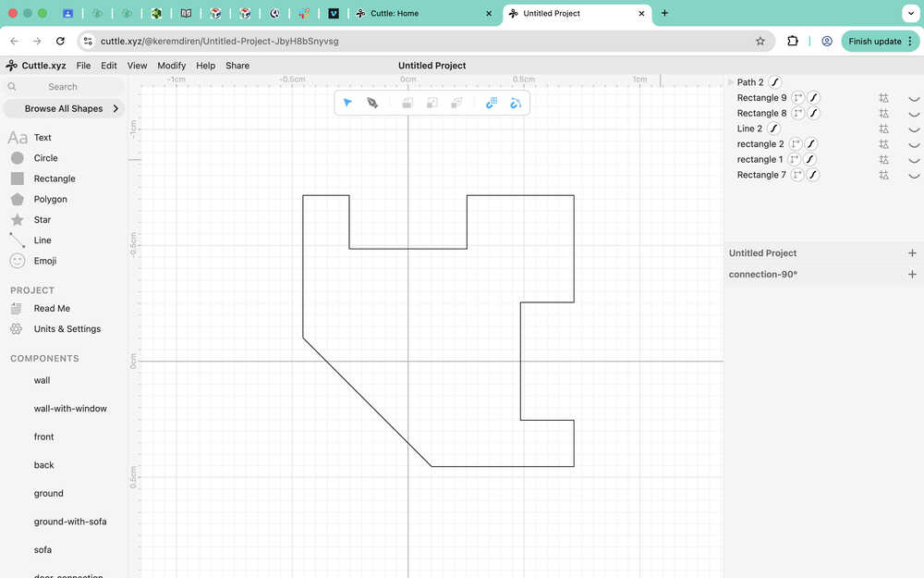The image size is (924, 578).
Task: Click the shape Search field
Action: tap(63, 87)
